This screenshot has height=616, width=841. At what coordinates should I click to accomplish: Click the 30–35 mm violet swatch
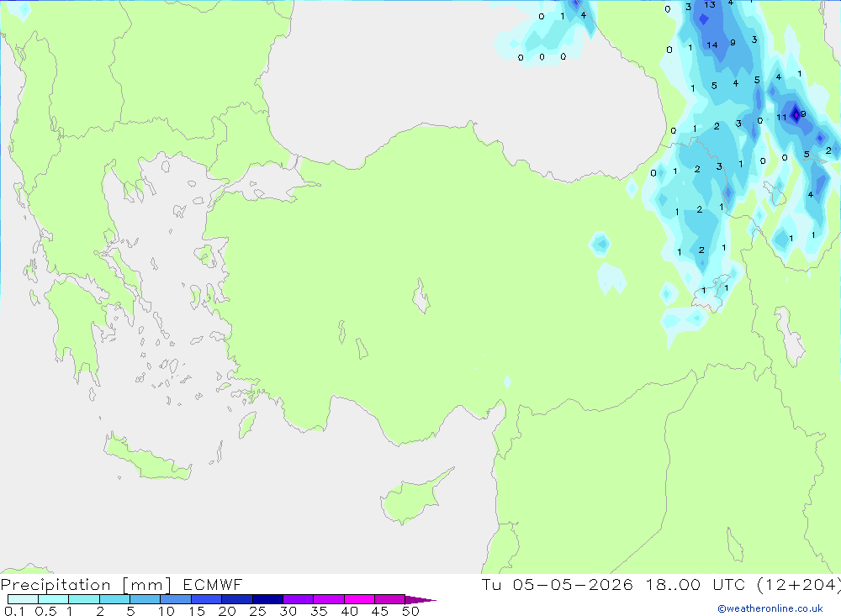coord(298,599)
